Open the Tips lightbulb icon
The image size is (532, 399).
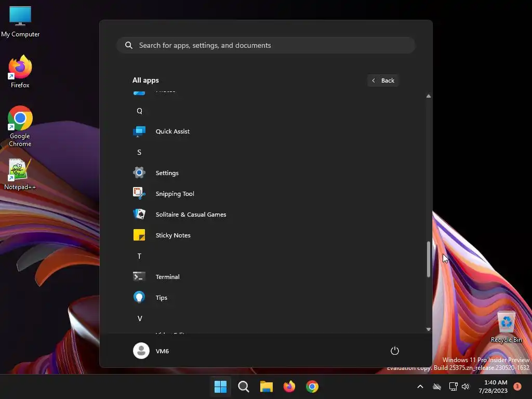139,297
